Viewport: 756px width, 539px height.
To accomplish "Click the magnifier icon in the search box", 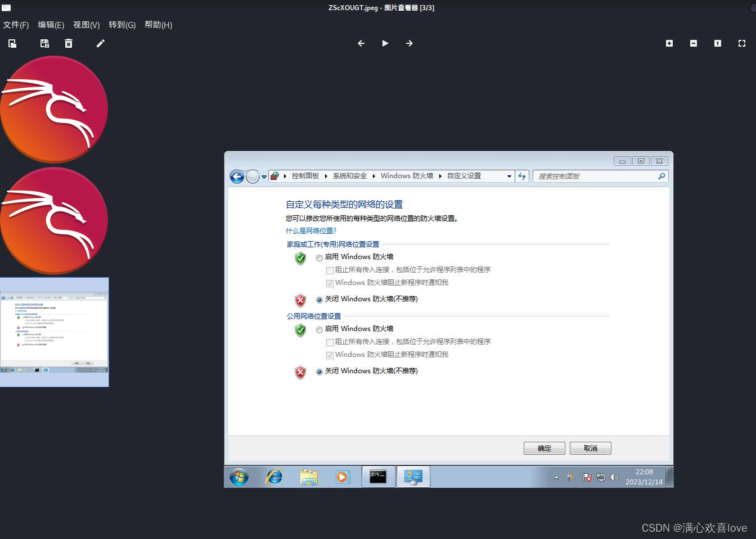I will point(661,176).
